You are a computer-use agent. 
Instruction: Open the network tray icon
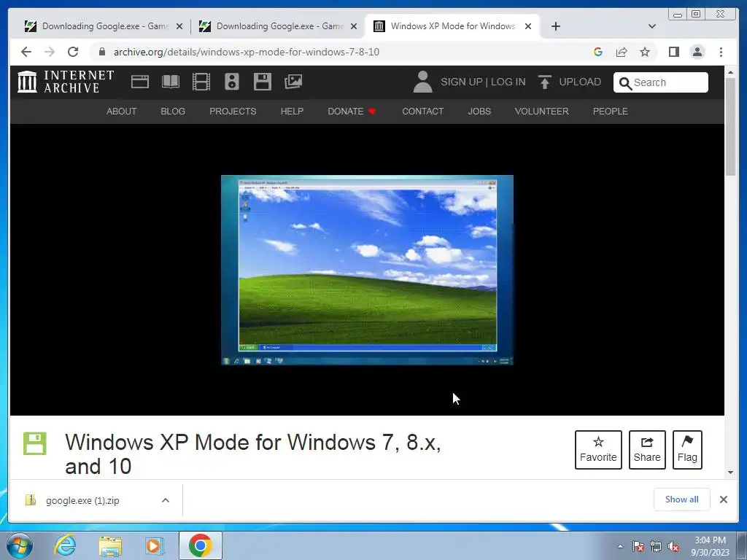[656, 547]
